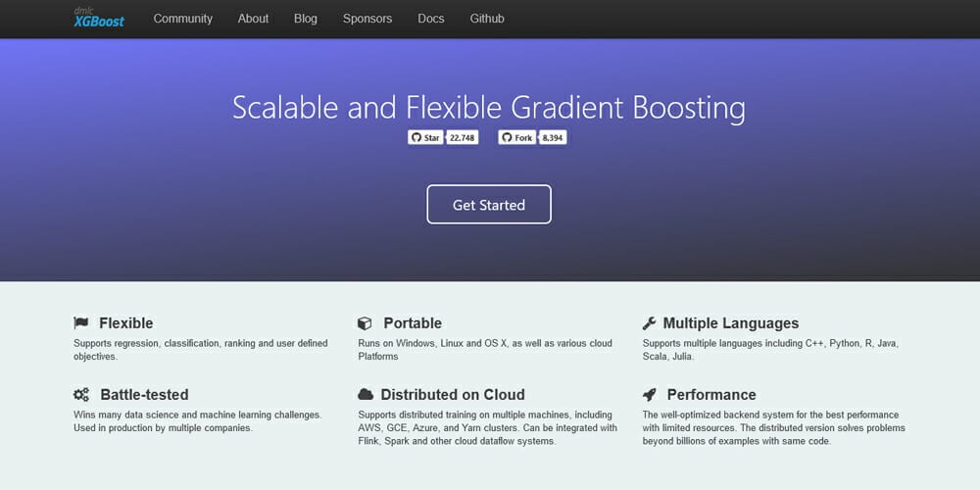Click the cube icon beside Portable
Image resolution: width=980 pixels, height=490 pixels.
[x=365, y=323]
